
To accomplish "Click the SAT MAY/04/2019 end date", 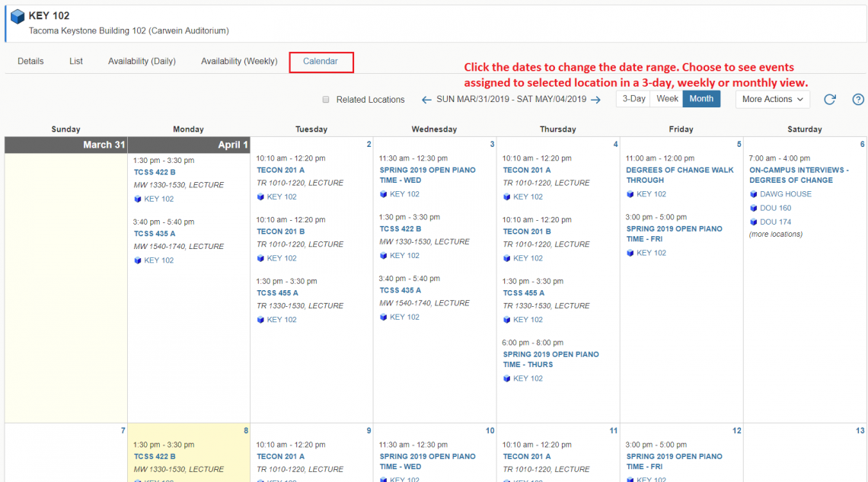I will pyautogui.click(x=554, y=100).
